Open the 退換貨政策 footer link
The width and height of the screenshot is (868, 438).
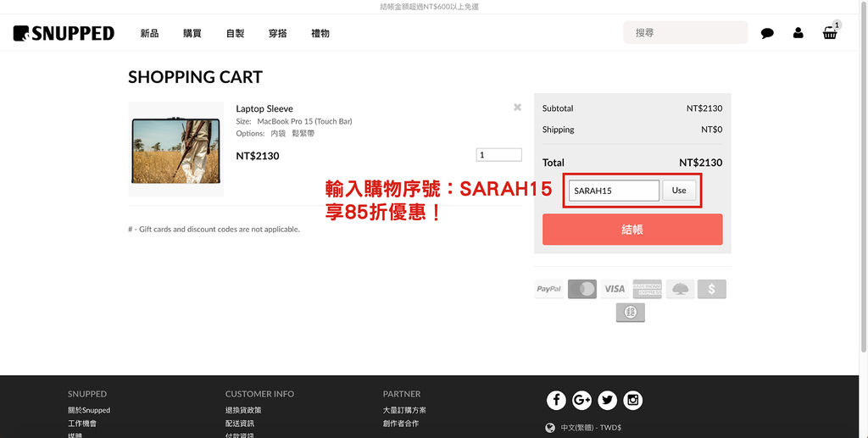click(243, 410)
